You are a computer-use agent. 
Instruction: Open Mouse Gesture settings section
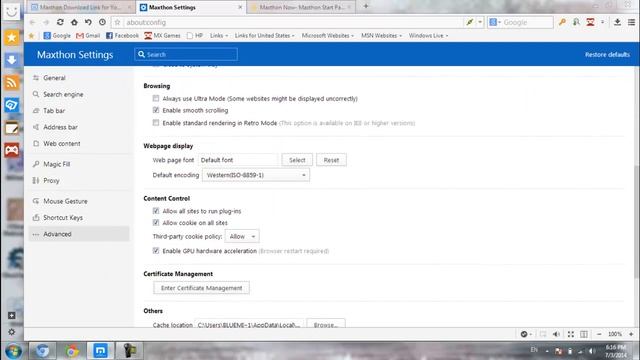[79, 201]
